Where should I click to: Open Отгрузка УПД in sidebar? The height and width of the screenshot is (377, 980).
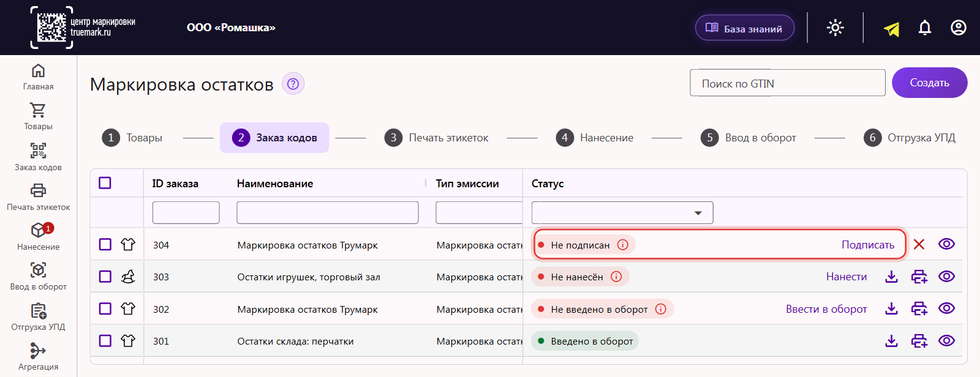pos(38,317)
